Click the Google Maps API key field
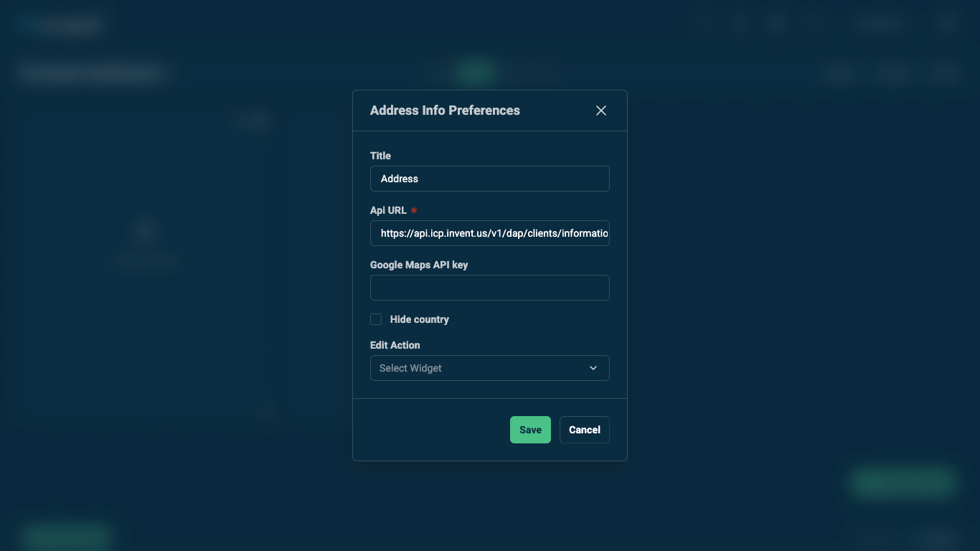This screenshot has height=551, width=980. 490,288
